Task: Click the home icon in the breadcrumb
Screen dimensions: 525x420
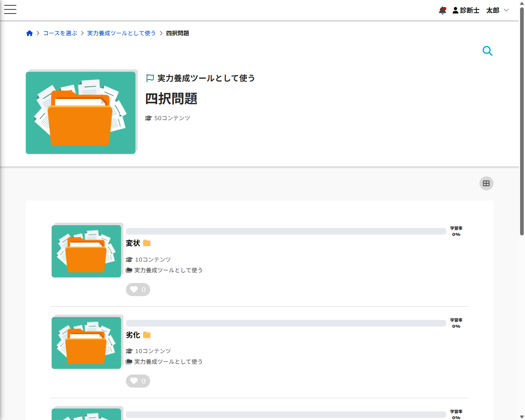Action: 30,33
